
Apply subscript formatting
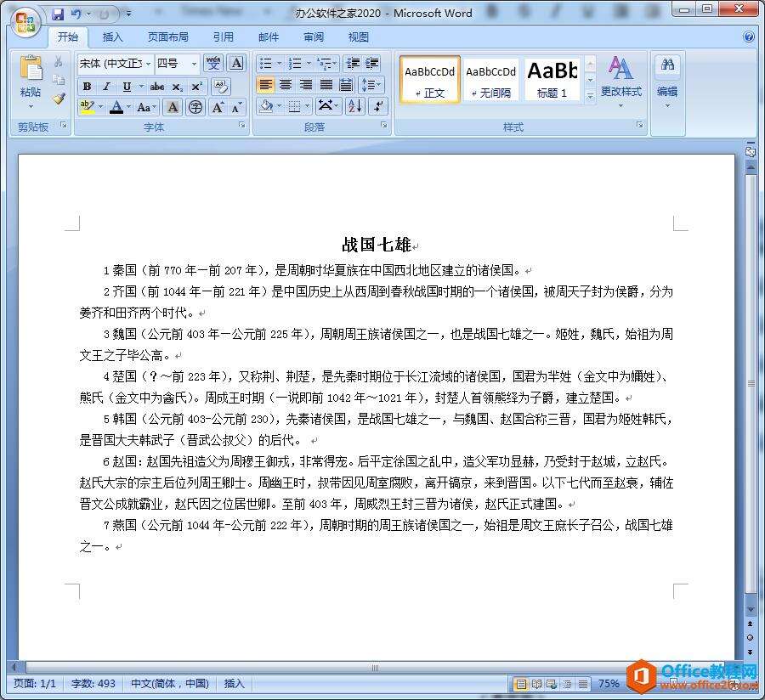(177, 87)
